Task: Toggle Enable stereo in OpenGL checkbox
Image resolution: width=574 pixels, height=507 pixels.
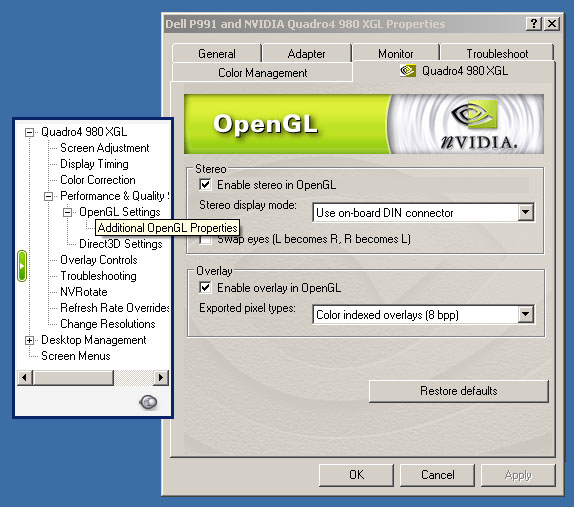Action: pyautogui.click(x=205, y=184)
